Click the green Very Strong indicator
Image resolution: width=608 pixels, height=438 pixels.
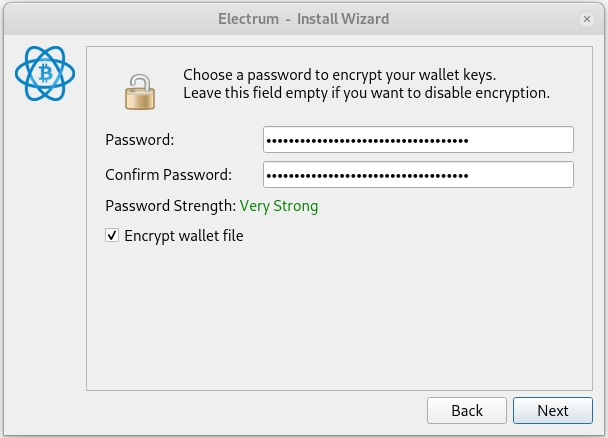[x=279, y=206]
